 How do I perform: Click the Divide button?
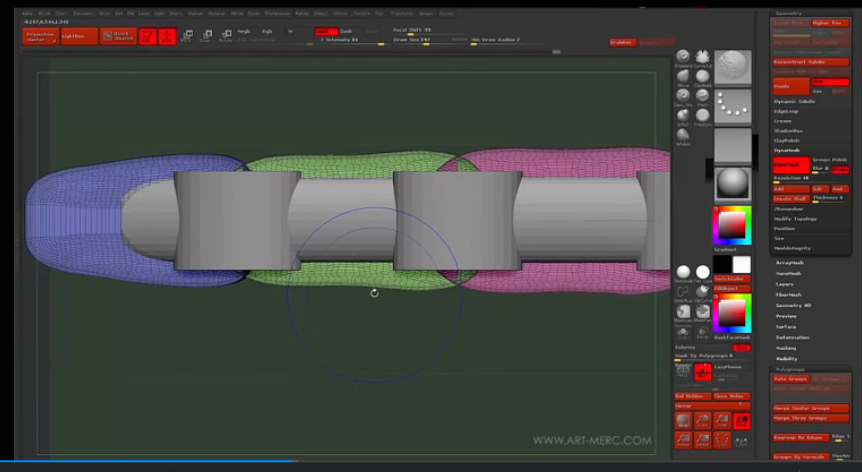pyautogui.click(x=791, y=86)
